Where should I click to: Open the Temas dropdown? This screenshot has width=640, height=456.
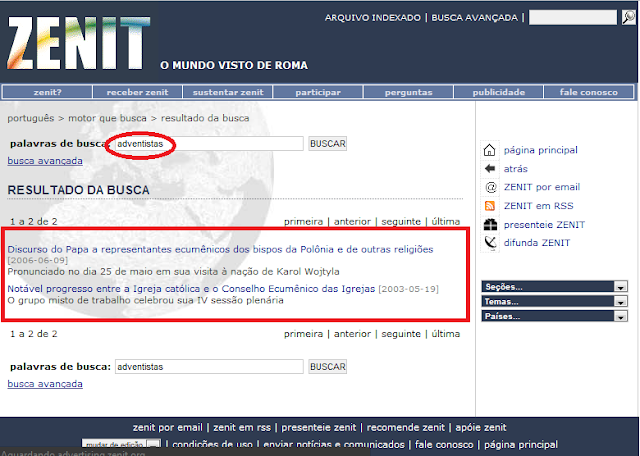[554, 301]
